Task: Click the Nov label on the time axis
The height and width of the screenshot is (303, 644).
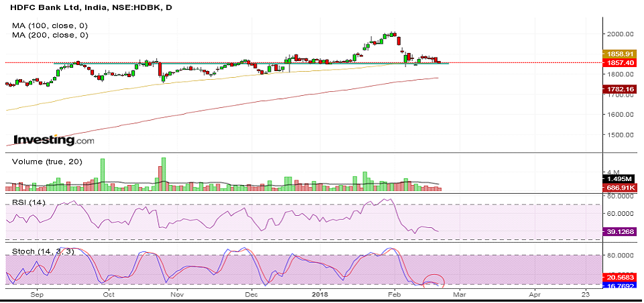Action: (177, 294)
